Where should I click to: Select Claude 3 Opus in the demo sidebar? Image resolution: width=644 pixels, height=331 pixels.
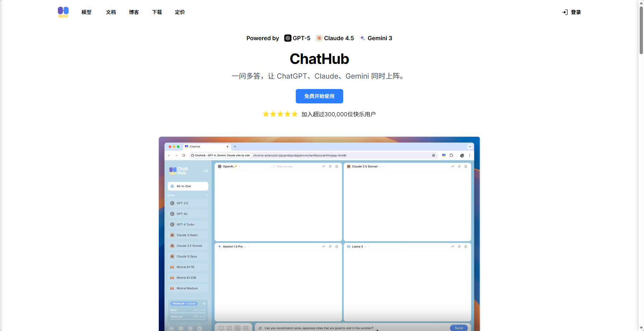(188, 256)
